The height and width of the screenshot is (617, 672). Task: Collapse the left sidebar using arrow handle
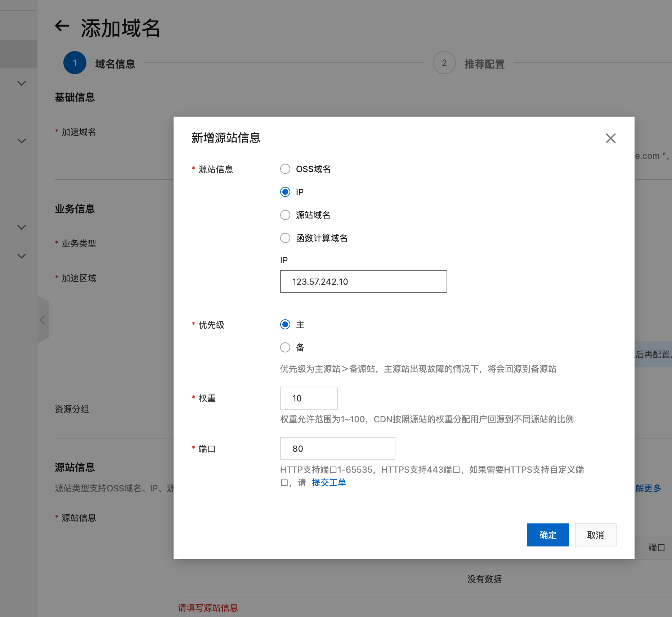click(x=43, y=320)
